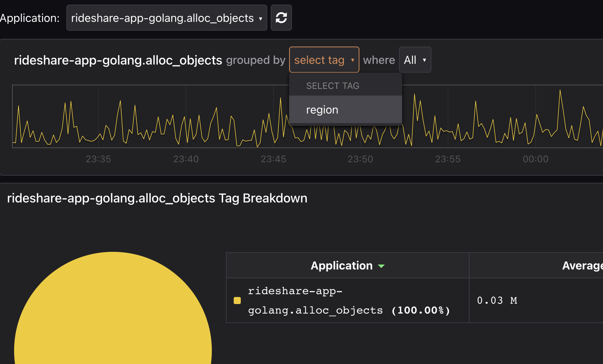This screenshot has height=364, width=603.
Task: Click the caret inside rideshare-app-golang.alloc_objects selector
Action: (260, 18)
